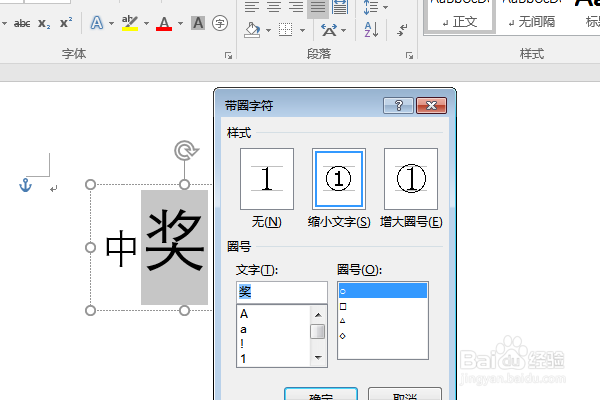
Task: Click Asian layout icon
Action: (x=329, y=30)
